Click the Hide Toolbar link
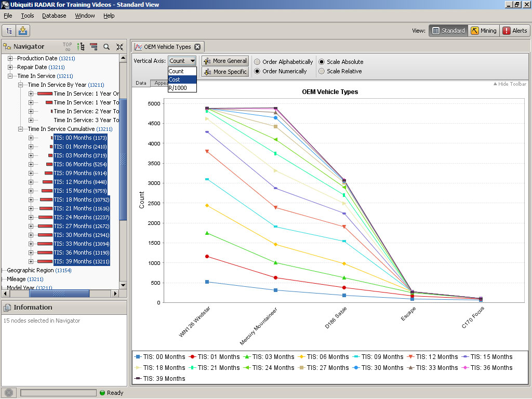Viewport: 532px width, 399px height. point(510,84)
